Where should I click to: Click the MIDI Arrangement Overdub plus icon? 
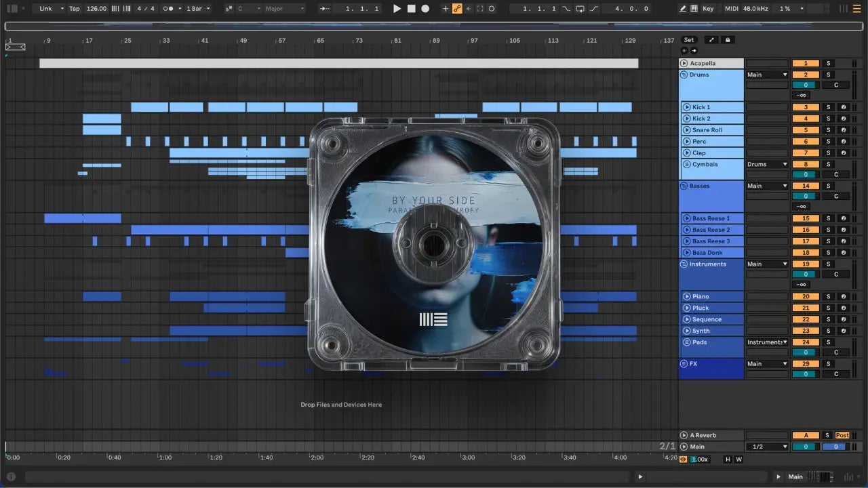[x=446, y=9]
